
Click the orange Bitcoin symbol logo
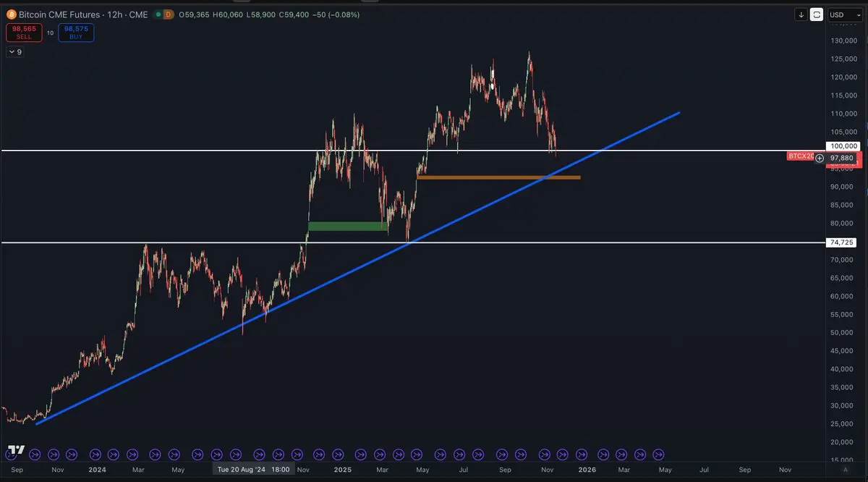pyautogui.click(x=11, y=14)
